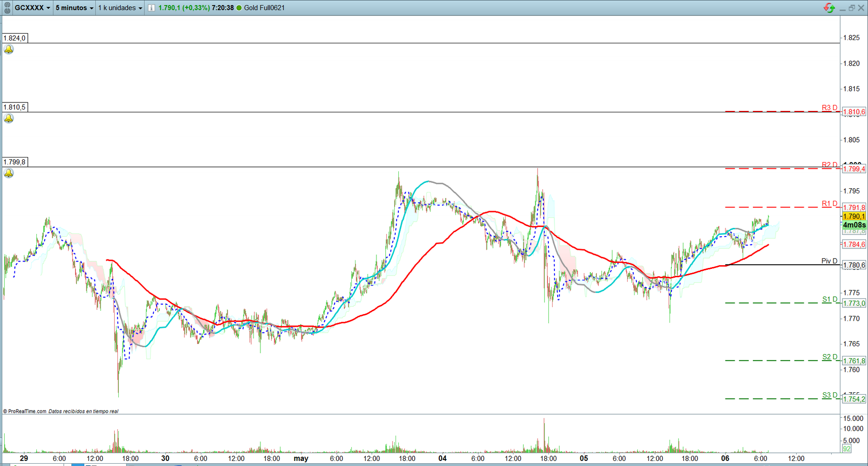This screenshot has height=466, width=868.
Task: Click the Gold Full0621 instrument name
Action: point(264,8)
